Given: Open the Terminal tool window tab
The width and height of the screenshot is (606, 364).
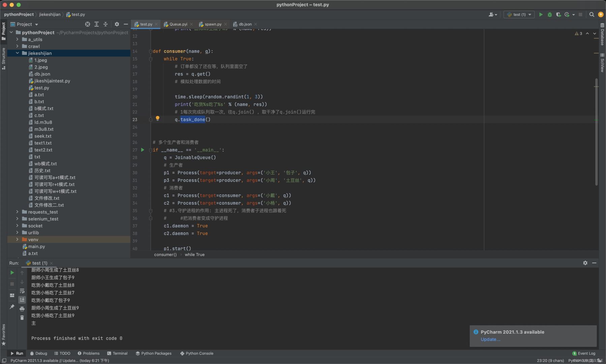Looking at the screenshot, I should click(117, 353).
